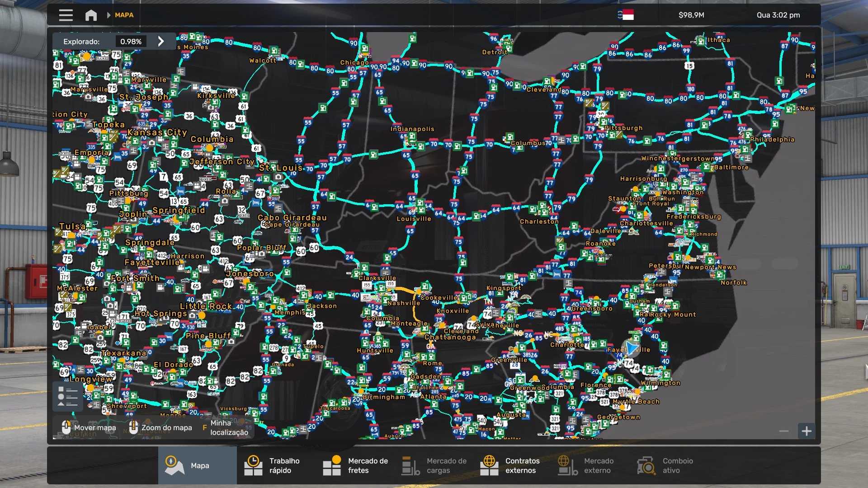Screen dimensions: 868x488
Task: Click the blue player location arrow
Action: coord(631,348)
